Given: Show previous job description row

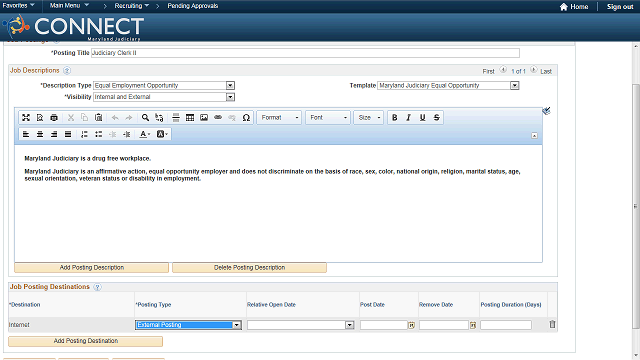Looking at the screenshot, I should (503, 70).
